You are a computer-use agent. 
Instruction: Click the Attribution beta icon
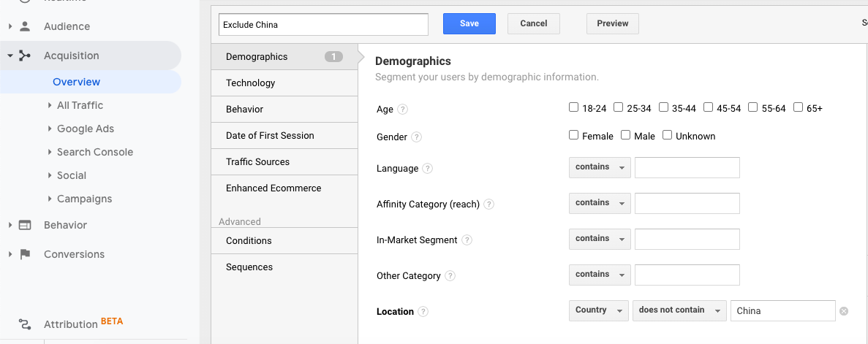click(x=25, y=324)
